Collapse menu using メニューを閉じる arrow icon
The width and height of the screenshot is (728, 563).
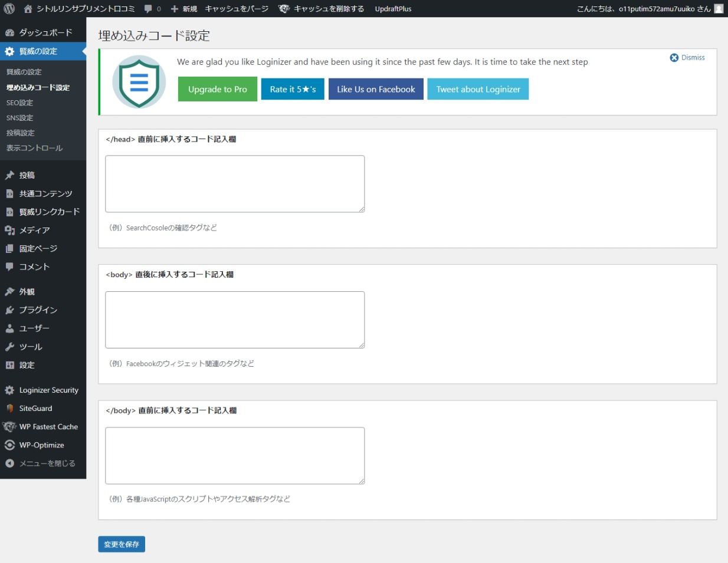click(9, 463)
